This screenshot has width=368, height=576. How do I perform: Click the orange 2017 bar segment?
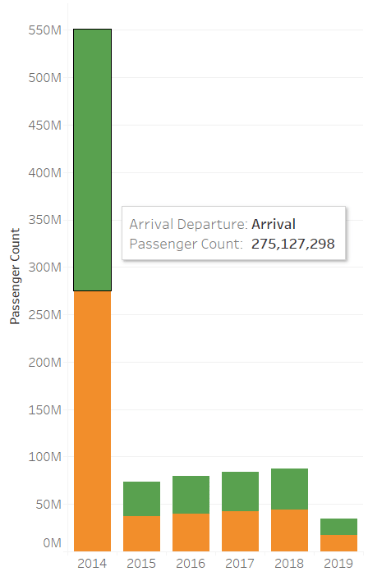click(240, 531)
